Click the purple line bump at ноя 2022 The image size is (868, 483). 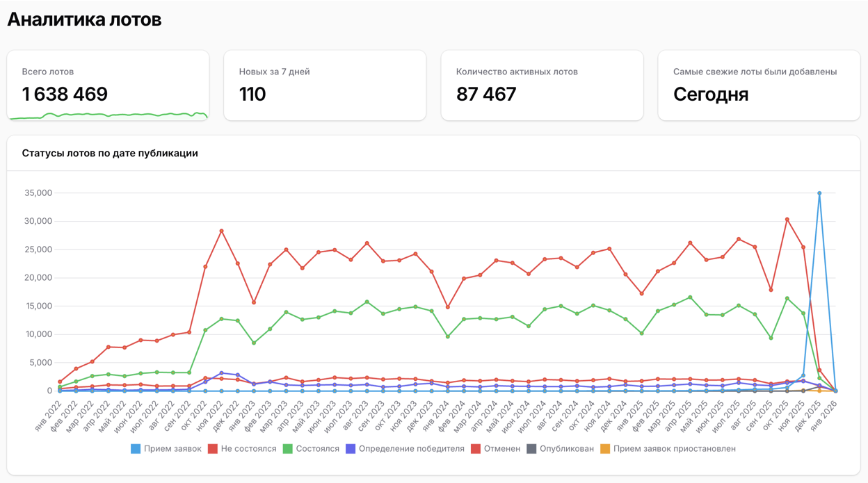pos(221,373)
